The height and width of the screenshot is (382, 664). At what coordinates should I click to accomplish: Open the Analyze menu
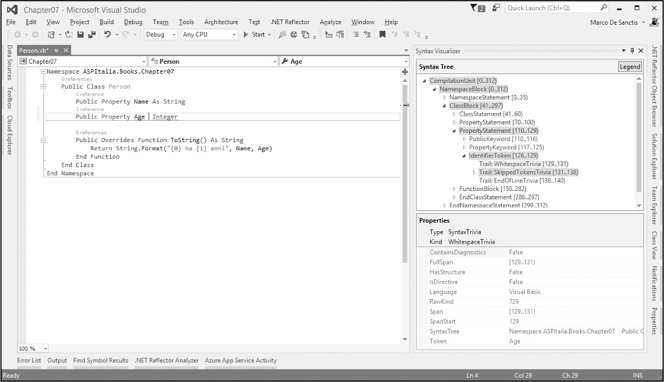click(330, 22)
